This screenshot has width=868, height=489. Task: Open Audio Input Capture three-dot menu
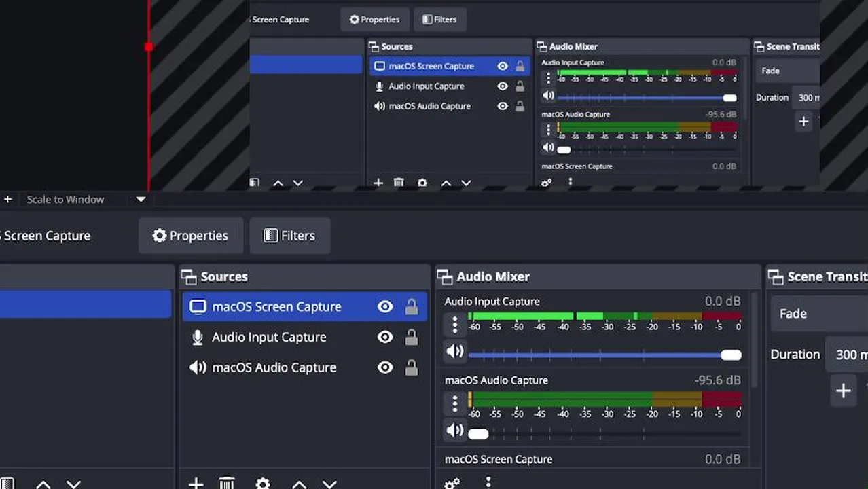tap(455, 325)
